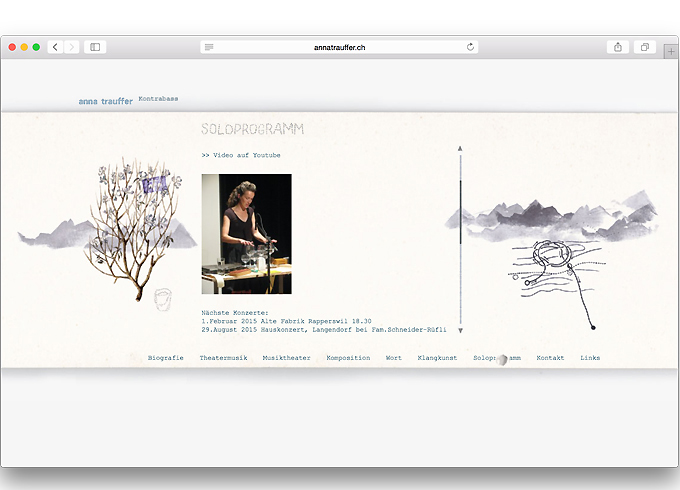Select Kontakt in the navigation
680x490 pixels.
(x=550, y=357)
